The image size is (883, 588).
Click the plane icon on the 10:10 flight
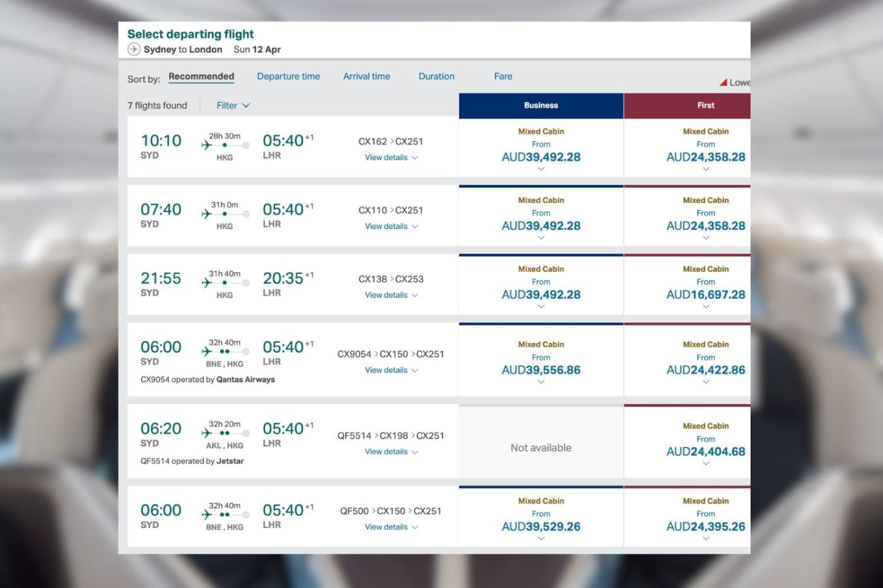[x=207, y=145]
